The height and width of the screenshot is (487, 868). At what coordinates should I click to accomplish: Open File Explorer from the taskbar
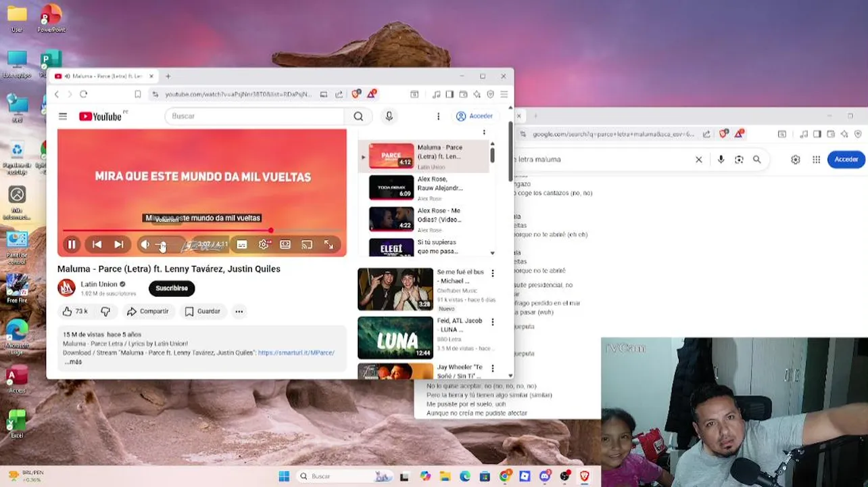pos(445,477)
